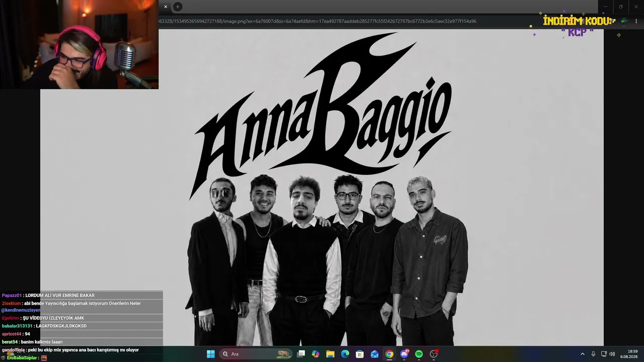Click the chat message 'LAGKFDSKGKJLDKGKSD'
The height and width of the screenshot is (362, 644).
[x=61, y=326]
